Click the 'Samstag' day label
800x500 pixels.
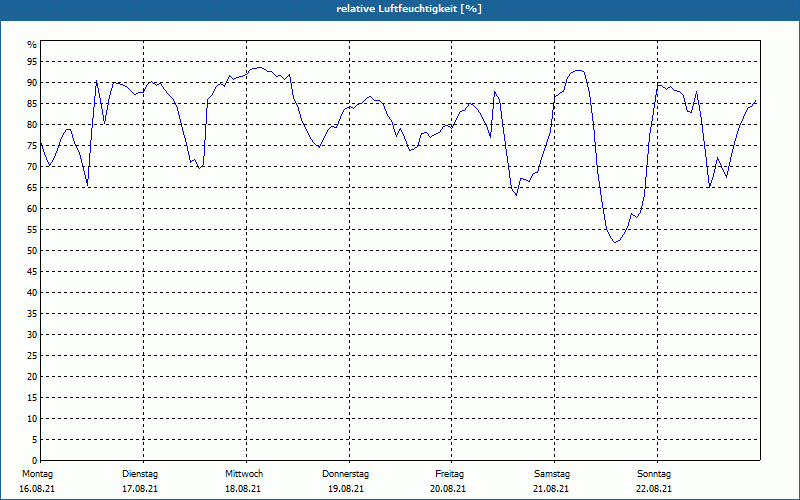(x=552, y=474)
